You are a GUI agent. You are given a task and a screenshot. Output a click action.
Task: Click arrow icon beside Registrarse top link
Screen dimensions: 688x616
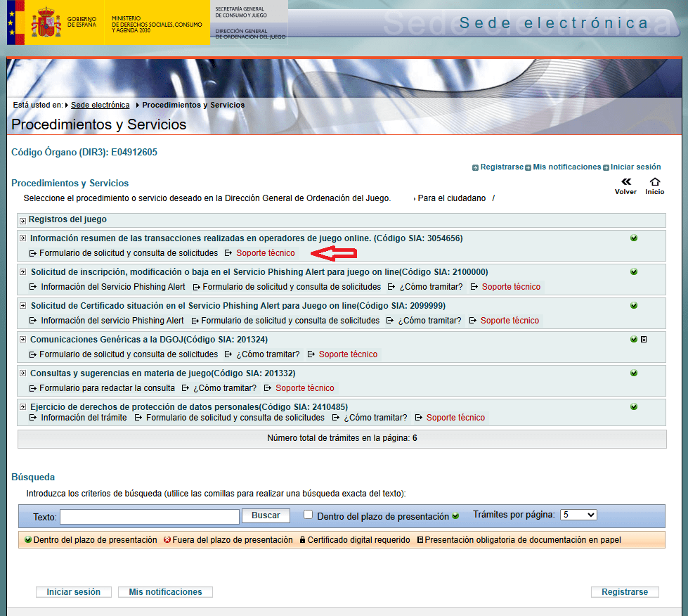[476, 168]
